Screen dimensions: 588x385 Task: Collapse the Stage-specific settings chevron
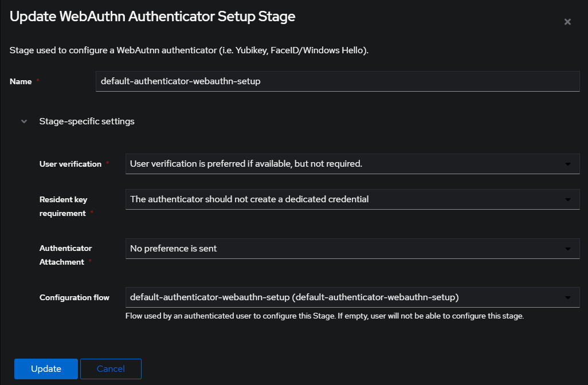point(24,121)
